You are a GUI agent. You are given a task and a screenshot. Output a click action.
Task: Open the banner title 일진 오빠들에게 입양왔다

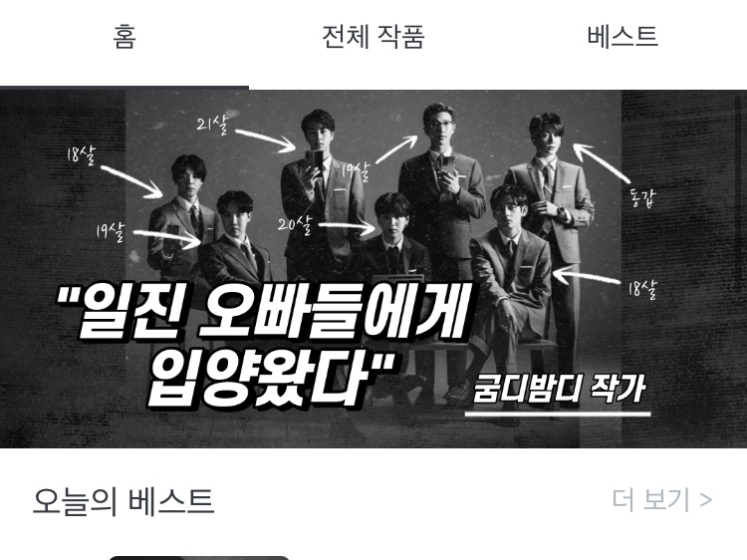262,345
